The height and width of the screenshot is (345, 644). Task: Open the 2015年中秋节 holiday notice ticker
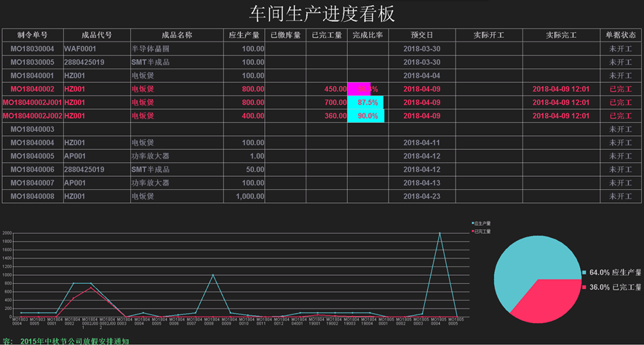click(74, 341)
